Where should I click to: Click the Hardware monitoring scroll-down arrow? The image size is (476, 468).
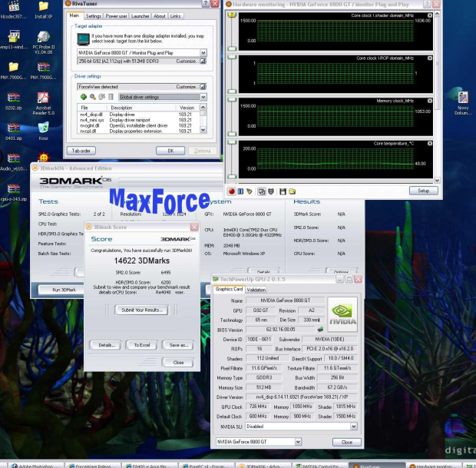(x=437, y=180)
